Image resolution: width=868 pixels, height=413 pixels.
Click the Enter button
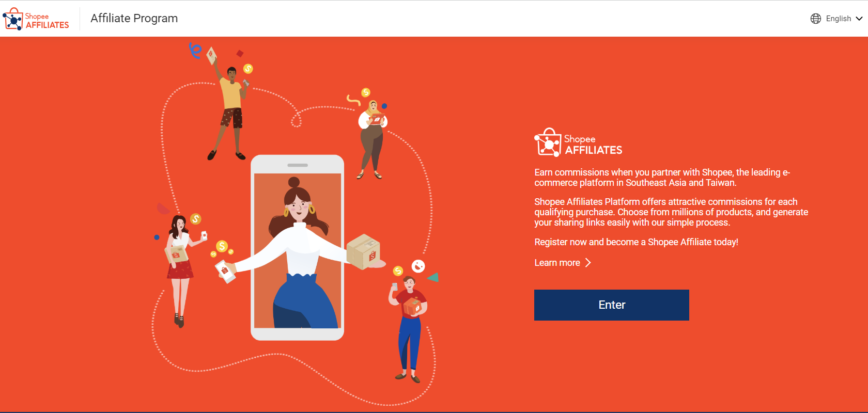[x=612, y=305]
